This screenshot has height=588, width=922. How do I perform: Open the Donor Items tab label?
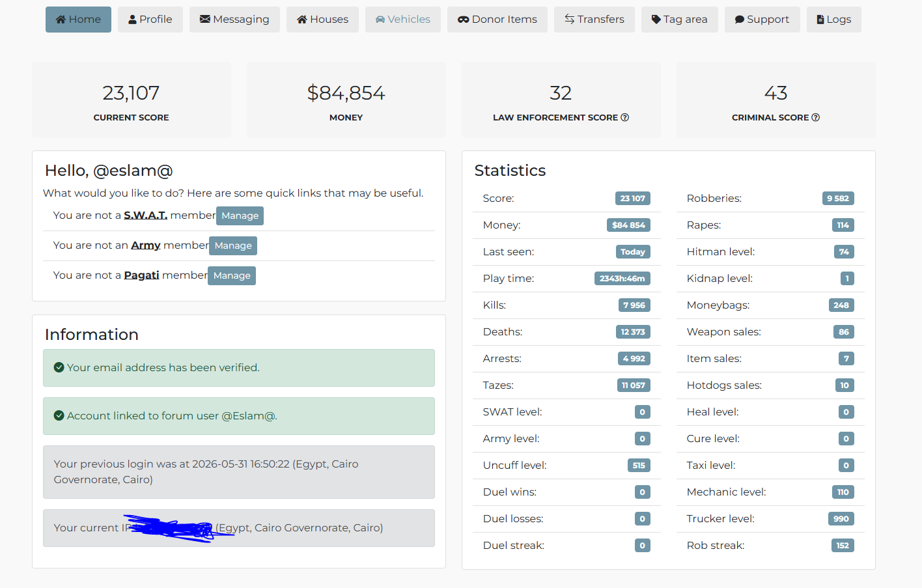click(505, 20)
